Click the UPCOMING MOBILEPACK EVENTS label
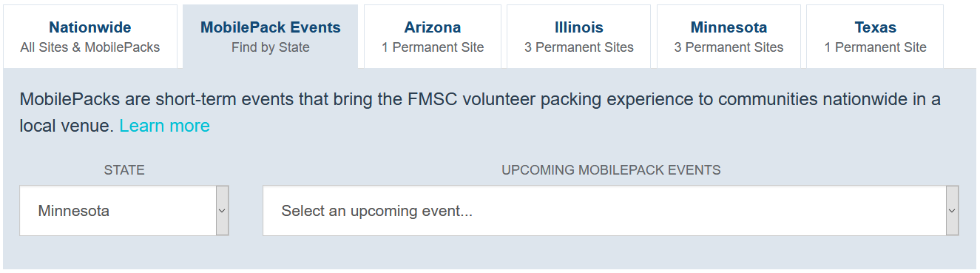This screenshot has height=273, width=980. [x=611, y=170]
